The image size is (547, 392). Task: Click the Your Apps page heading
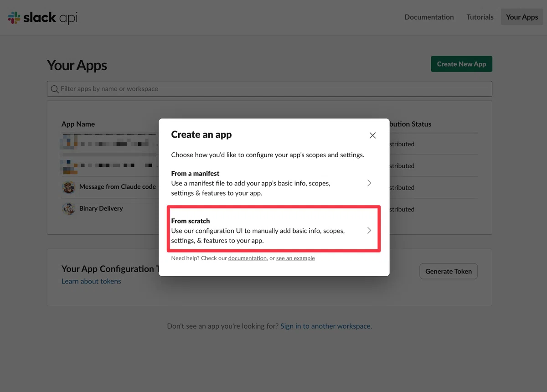pyautogui.click(x=77, y=65)
